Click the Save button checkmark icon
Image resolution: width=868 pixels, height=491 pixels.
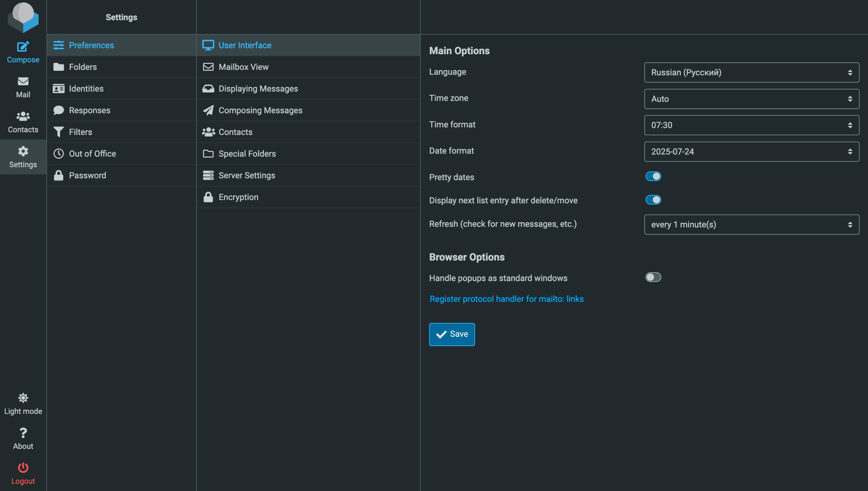[x=441, y=334]
